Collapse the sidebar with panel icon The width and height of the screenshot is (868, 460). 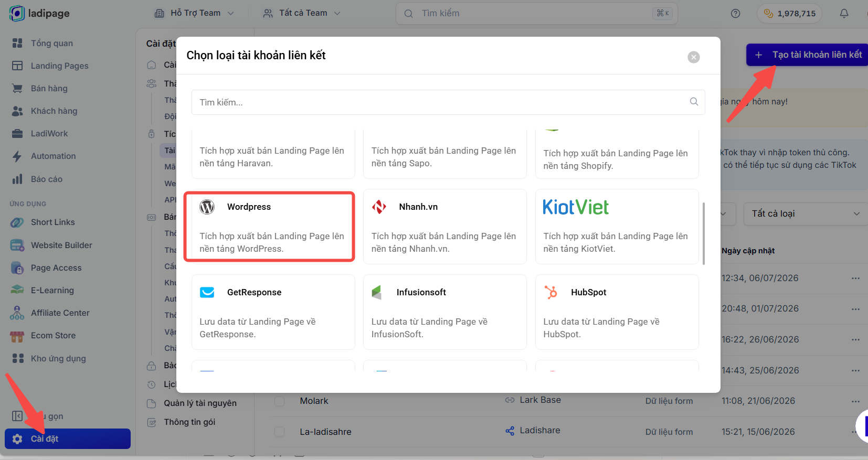17,416
